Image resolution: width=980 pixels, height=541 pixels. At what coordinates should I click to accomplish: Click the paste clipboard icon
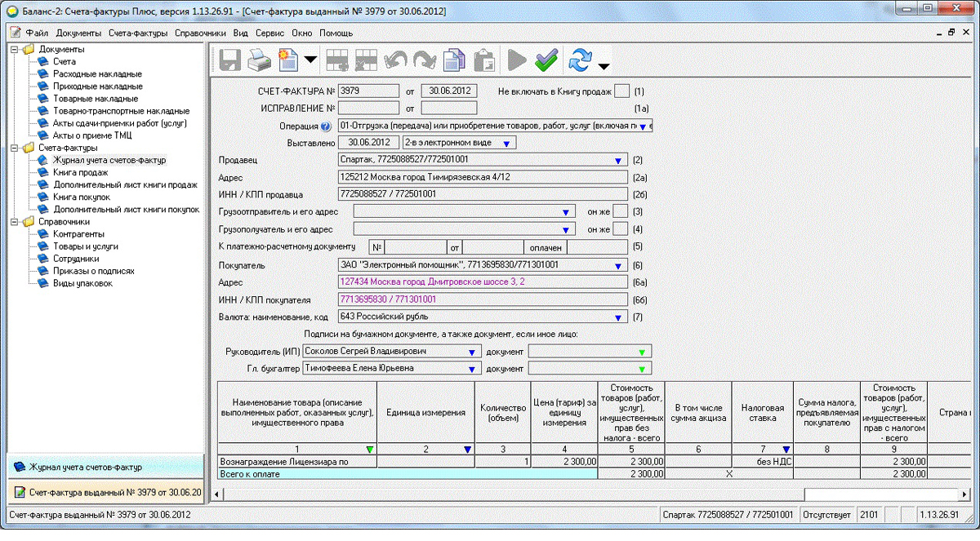(484, 60)
